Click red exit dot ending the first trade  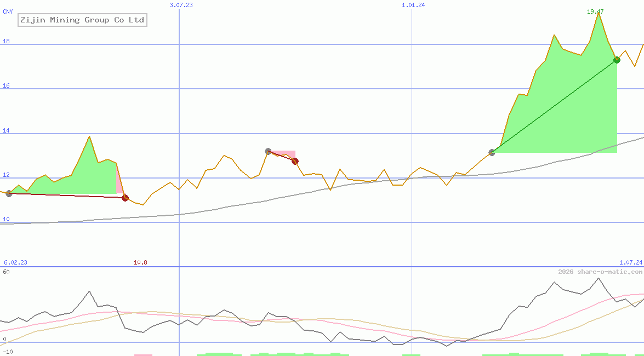125,198
